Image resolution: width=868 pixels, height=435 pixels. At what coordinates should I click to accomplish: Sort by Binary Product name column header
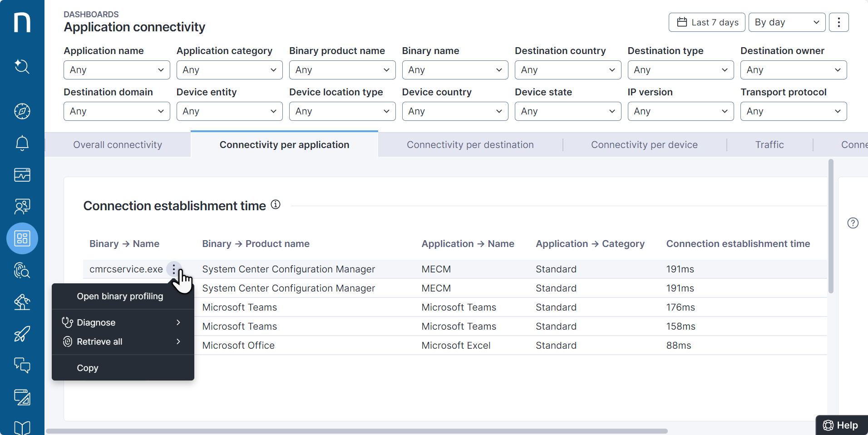coord(256,244)
